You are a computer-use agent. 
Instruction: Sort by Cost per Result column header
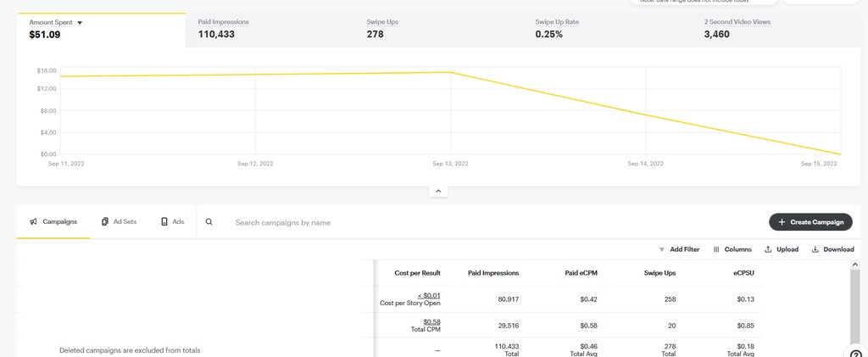coord(417,273)
